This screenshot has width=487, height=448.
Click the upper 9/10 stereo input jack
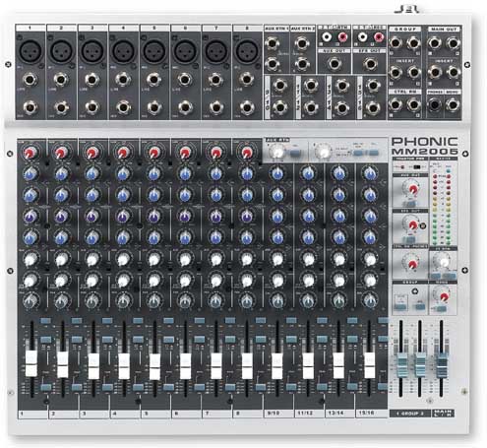pos(279,86)
